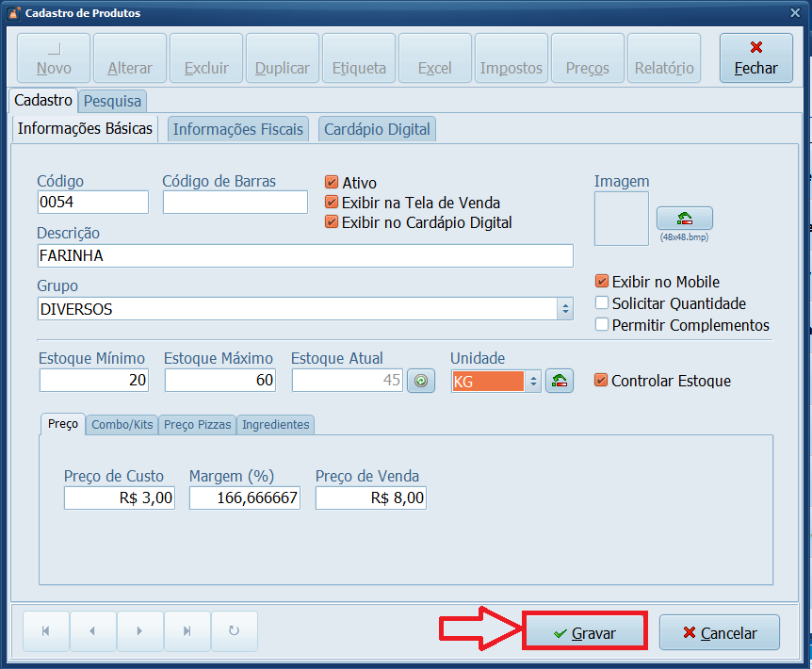Enable Solicitar Quantidade checkbox
Viewport: 812px width, 669px height.
602,303
